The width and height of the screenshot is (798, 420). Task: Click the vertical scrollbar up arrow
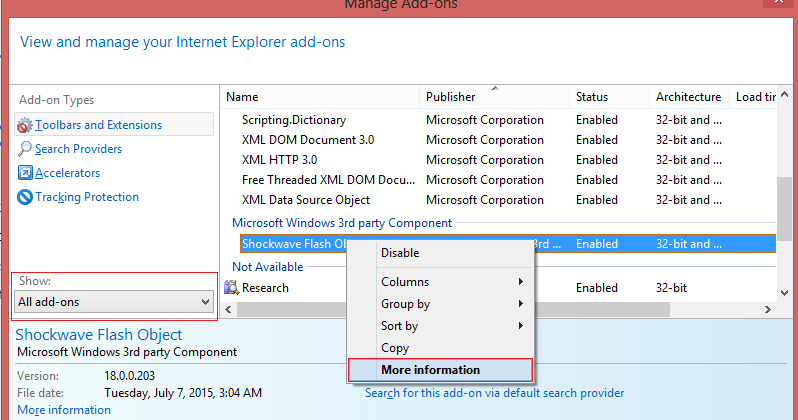[x=784, y=95]
